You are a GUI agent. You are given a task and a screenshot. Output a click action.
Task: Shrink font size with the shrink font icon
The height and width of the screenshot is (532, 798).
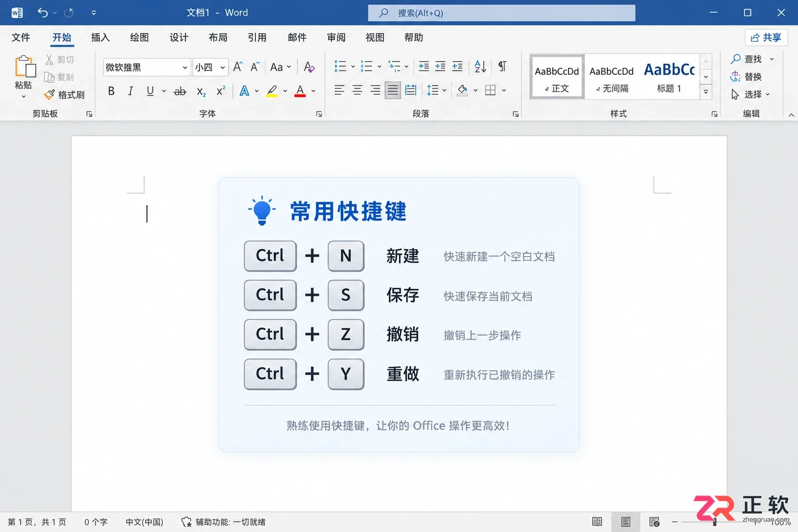[x=255, y=67]
